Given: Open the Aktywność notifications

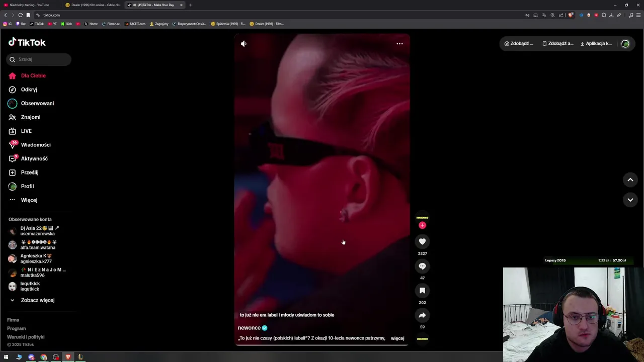Looking at the screenshot, I should click(x=34, y=158).
